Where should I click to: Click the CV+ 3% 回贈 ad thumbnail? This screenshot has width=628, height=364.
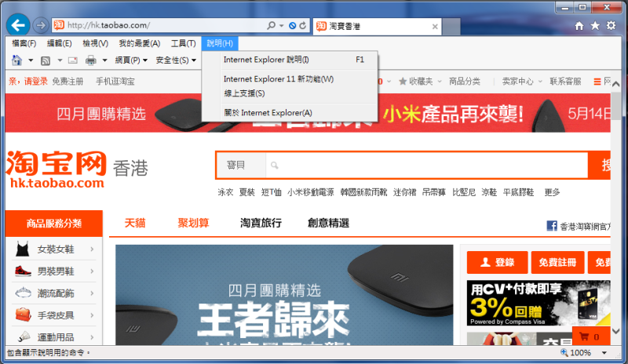[x=539, y=303]
